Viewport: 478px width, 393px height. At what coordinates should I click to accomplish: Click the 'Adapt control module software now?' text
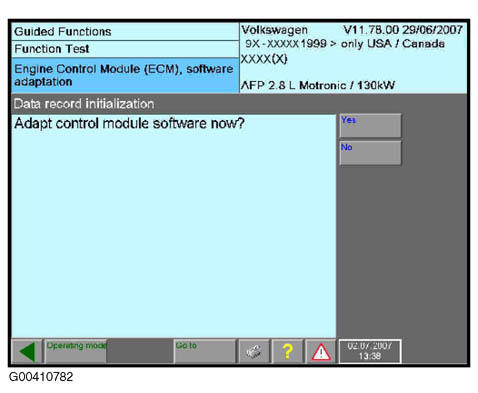129,124
